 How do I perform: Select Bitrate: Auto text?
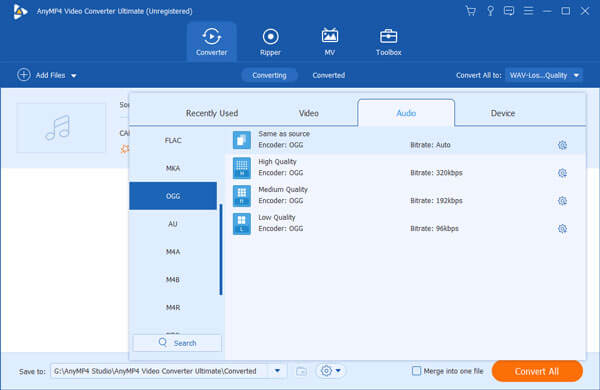coord(430,145)
